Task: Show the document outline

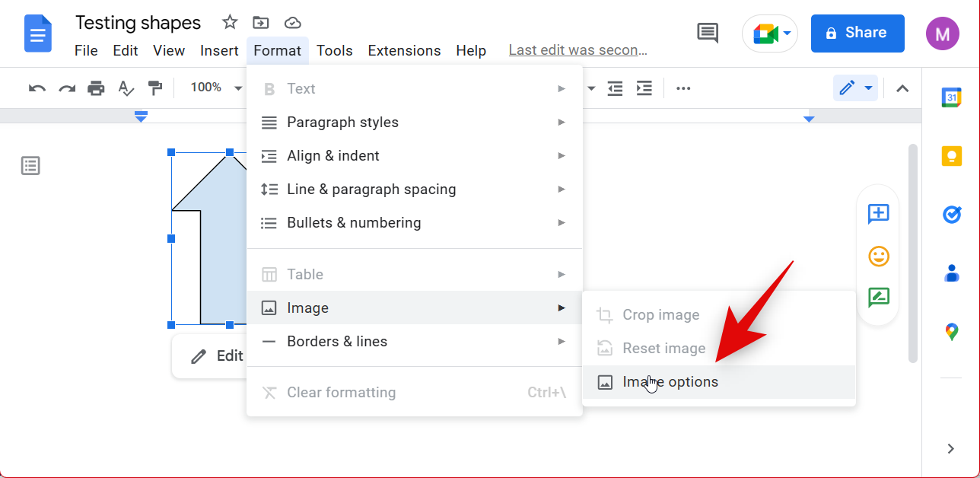Action: pyautogui.click(x=30, y=166)
